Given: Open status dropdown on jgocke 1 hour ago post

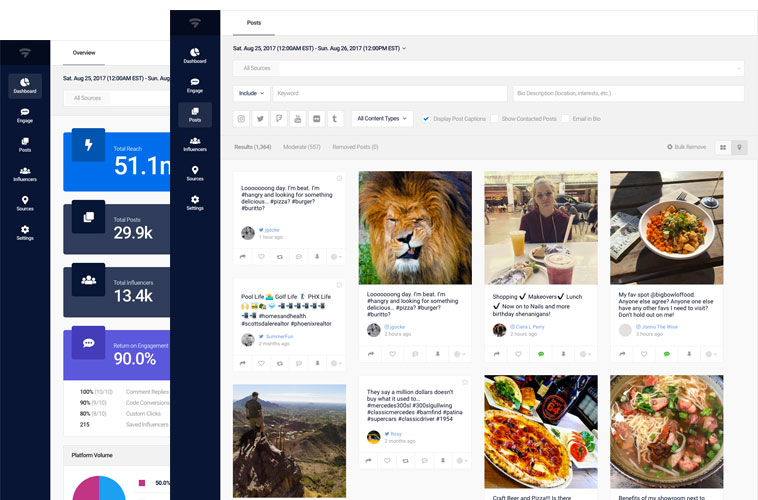Looking at the screenshot, I should 336,257.
